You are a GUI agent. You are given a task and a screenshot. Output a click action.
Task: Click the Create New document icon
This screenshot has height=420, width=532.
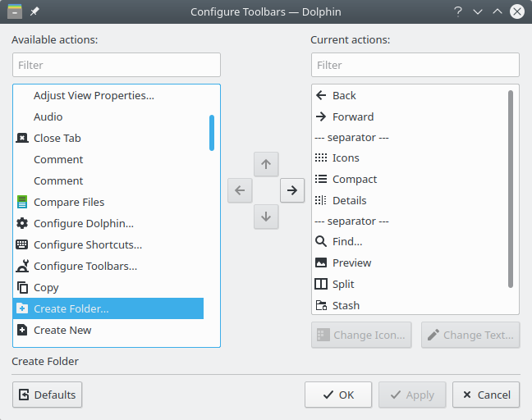[22, 330]
